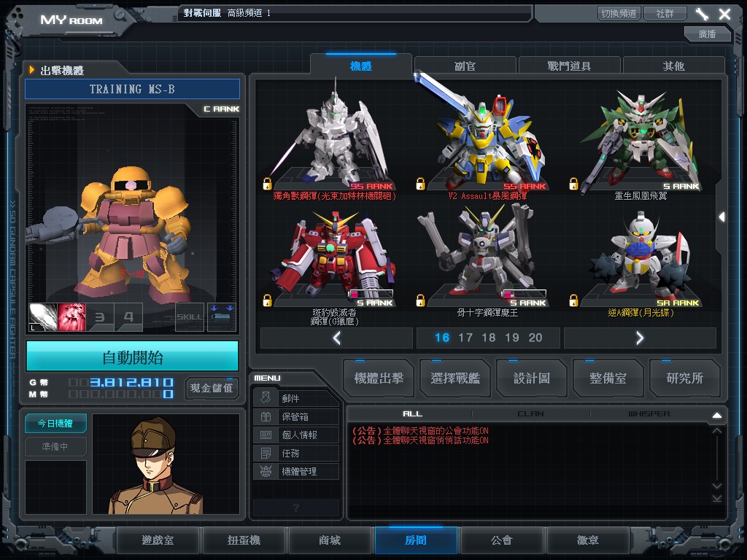Screen dimensions: 747x560
Task: Select weapon slot 3
Action: coord(100,317)
